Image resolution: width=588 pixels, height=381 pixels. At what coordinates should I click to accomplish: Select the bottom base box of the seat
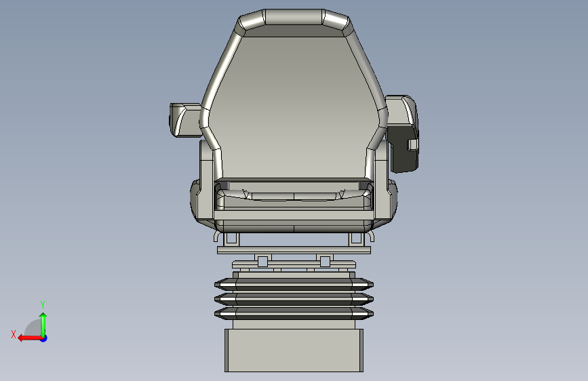coord(294,350)
